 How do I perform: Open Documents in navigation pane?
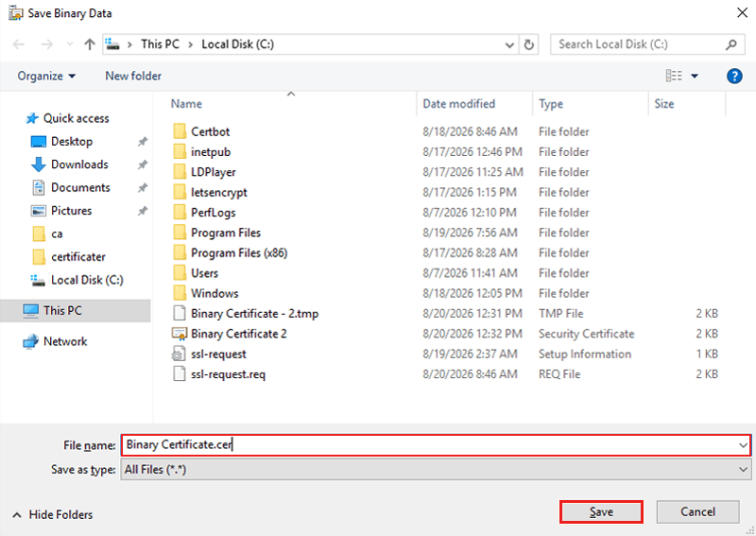click(71, 188)
